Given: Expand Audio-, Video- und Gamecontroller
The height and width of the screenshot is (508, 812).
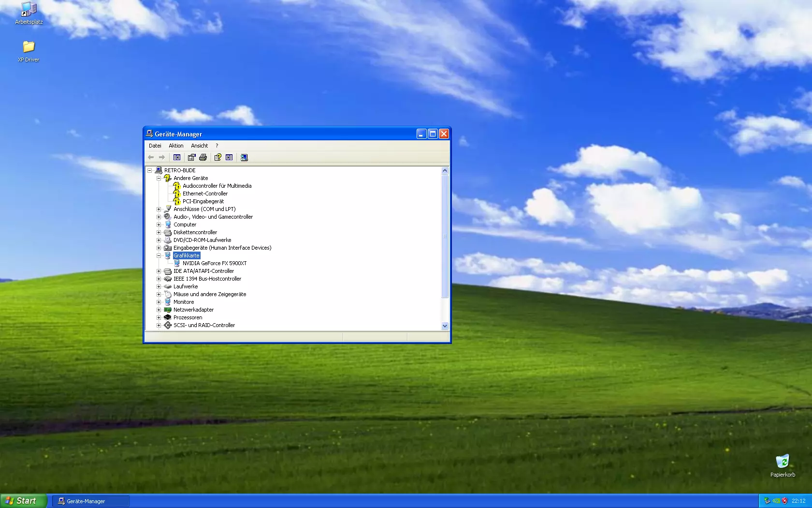Looking at the screenshot, I should [x=159, y=217].
